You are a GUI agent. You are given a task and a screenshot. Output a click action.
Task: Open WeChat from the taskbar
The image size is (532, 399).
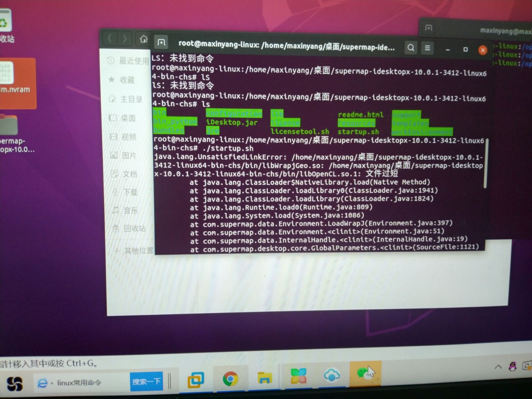pyautogui.click(x=365, y=374)
